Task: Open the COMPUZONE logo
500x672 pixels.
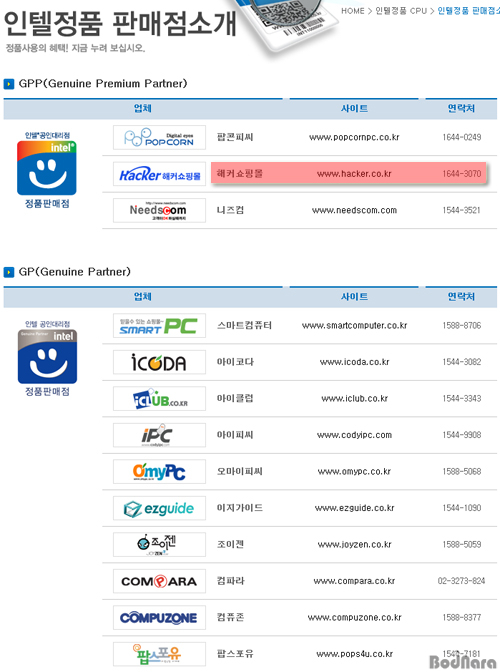Action: [x=159, y=618]
